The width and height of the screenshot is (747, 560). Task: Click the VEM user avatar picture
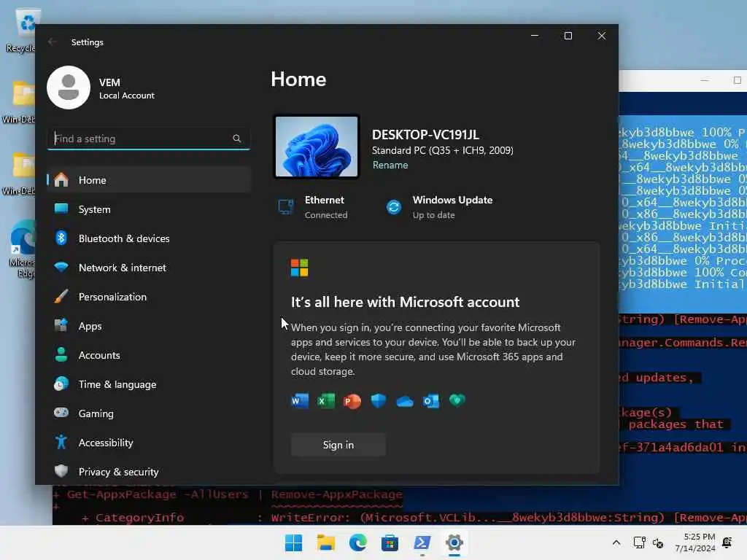69,87
